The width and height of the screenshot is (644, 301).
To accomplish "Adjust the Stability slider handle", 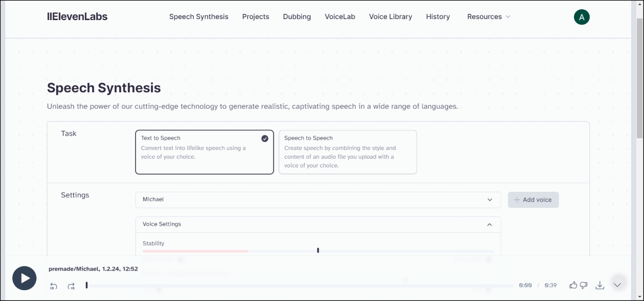I will click(x=318, y=250).
